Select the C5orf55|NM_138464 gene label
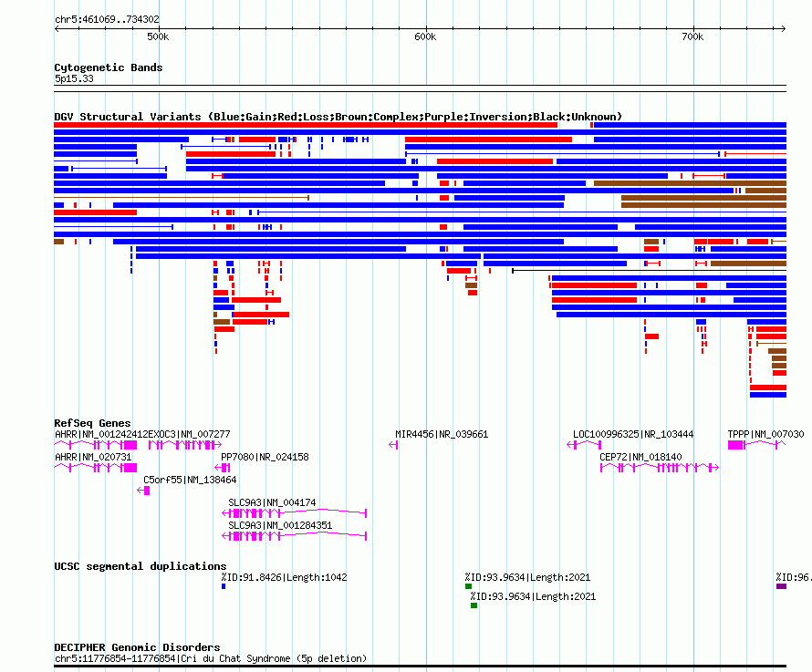The height and width of the screenshot is (672, 812). click(x=190, y=480)
